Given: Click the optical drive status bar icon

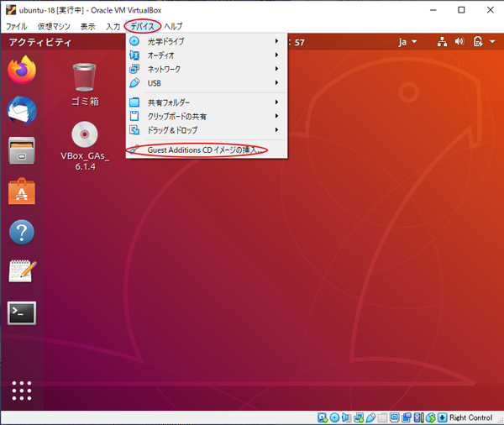Looking at the screenshot, I should point(334,417).
